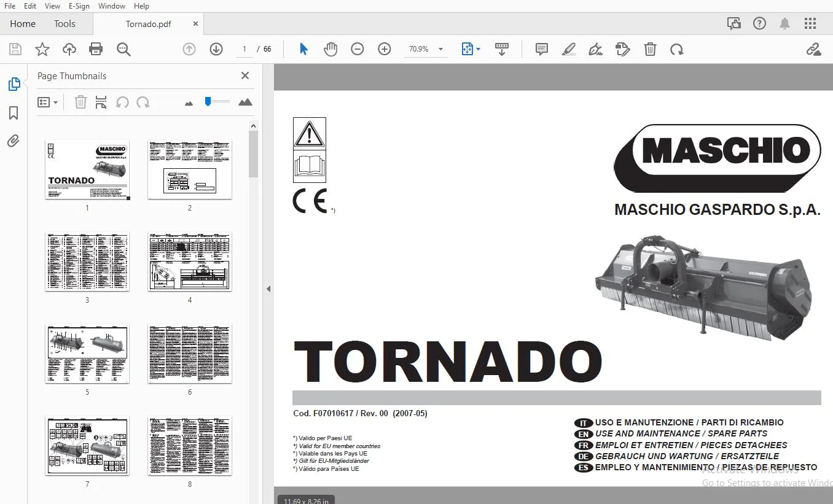Select page 3 thumbnail
Screen dimensions: 833x504
pos(87,262)
